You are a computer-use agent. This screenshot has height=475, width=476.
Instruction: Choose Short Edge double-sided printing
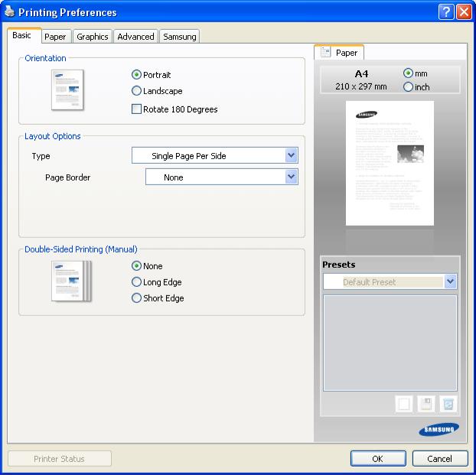pos(136,298)
